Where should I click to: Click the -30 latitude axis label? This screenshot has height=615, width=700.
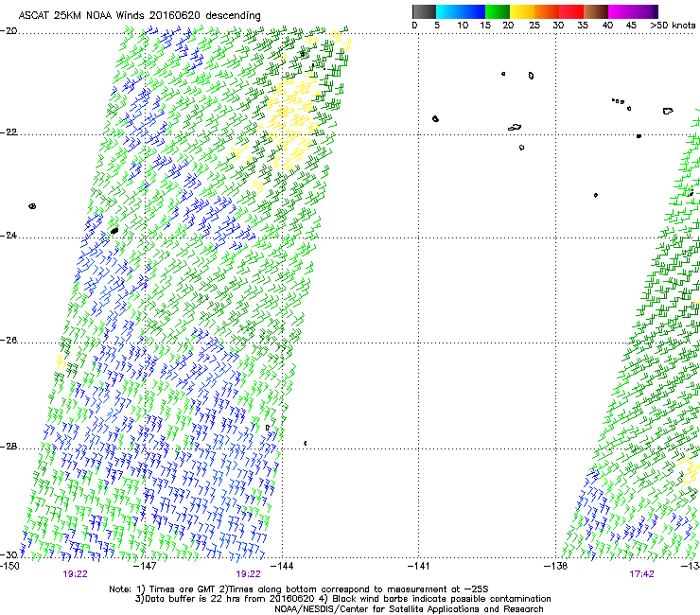click(x=9, y=554)
